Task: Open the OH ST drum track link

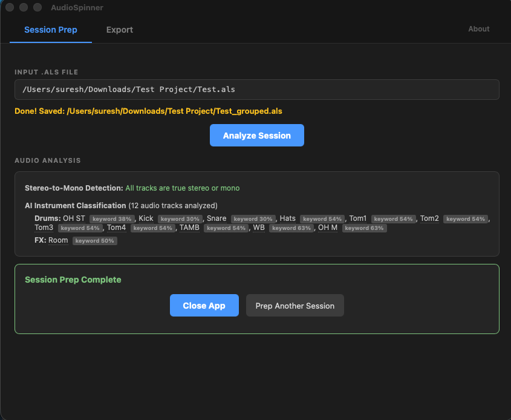Action: click(x=74, y=218)
